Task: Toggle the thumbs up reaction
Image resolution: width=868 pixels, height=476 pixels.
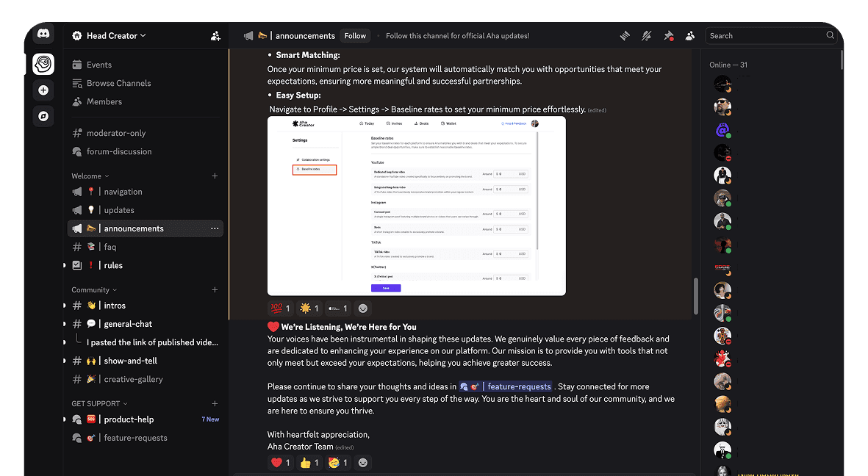Action: [309, 463]
